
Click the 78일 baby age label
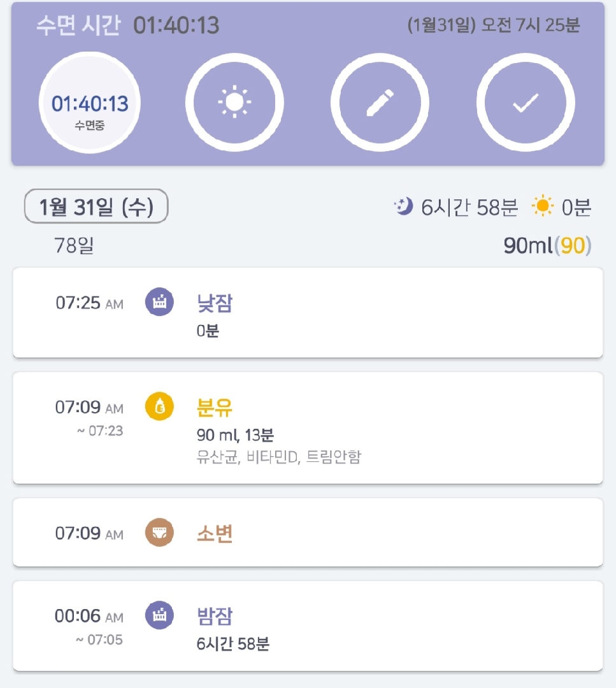coord(74,245)
